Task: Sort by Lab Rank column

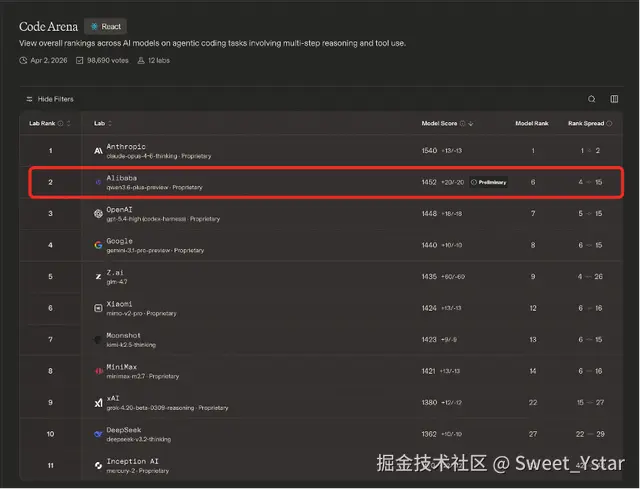Action: pos(68,123)
